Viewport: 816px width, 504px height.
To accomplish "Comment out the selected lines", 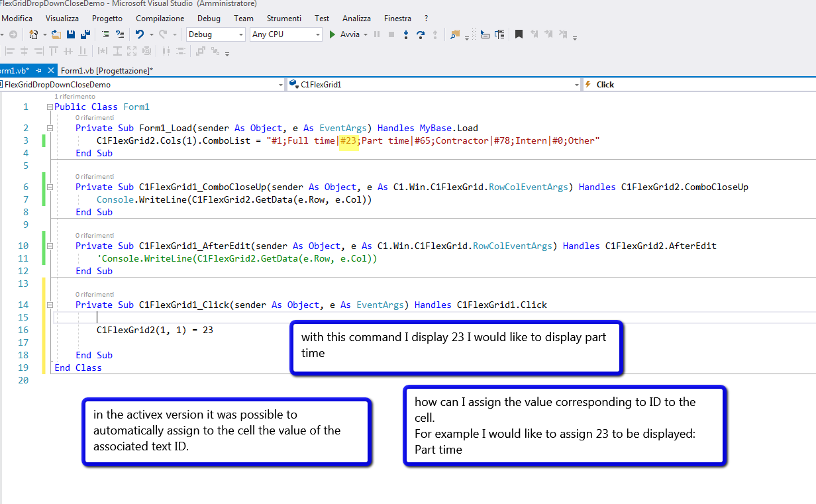I will point(105,34).
